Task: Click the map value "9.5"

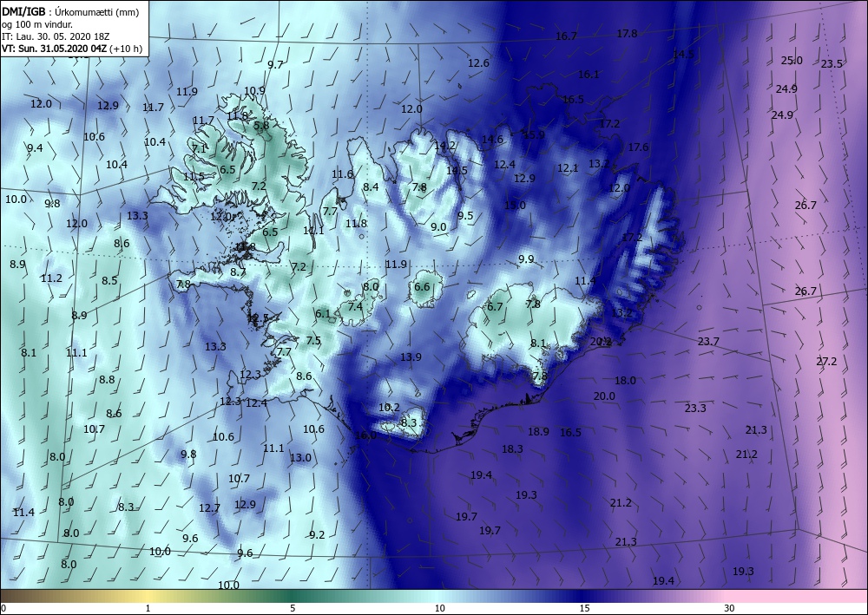Action: (465, 215)
